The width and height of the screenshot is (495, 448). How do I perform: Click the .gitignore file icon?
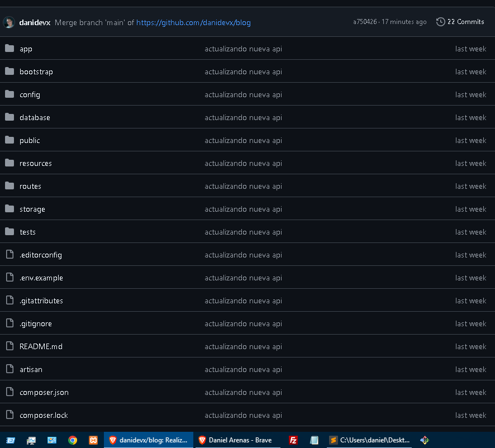tap(10, 323)
